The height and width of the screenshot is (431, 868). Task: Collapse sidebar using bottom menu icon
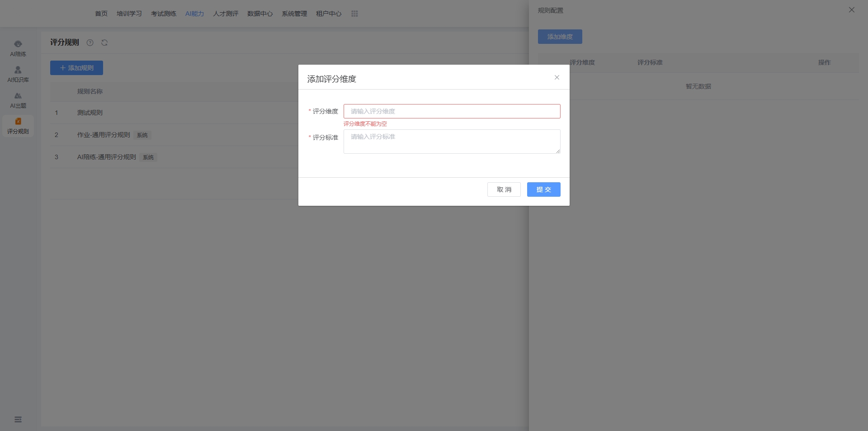18,419
